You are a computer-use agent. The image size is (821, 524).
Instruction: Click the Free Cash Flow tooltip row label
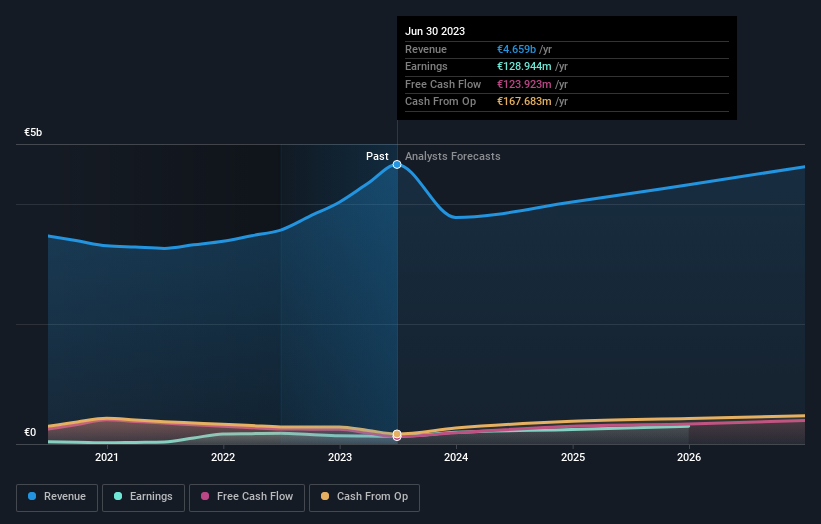[x=443, y=84]
